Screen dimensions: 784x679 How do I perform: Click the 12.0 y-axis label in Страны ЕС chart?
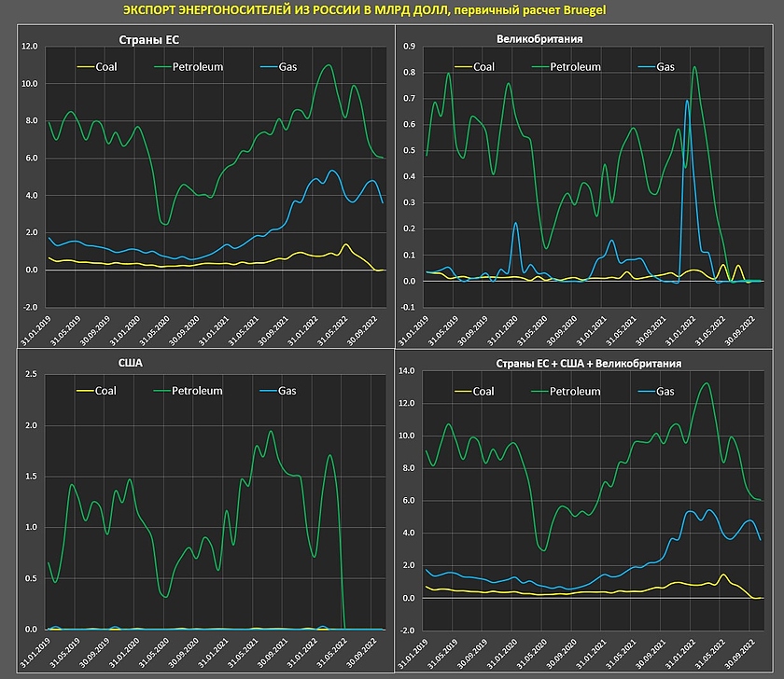(30, 47)
